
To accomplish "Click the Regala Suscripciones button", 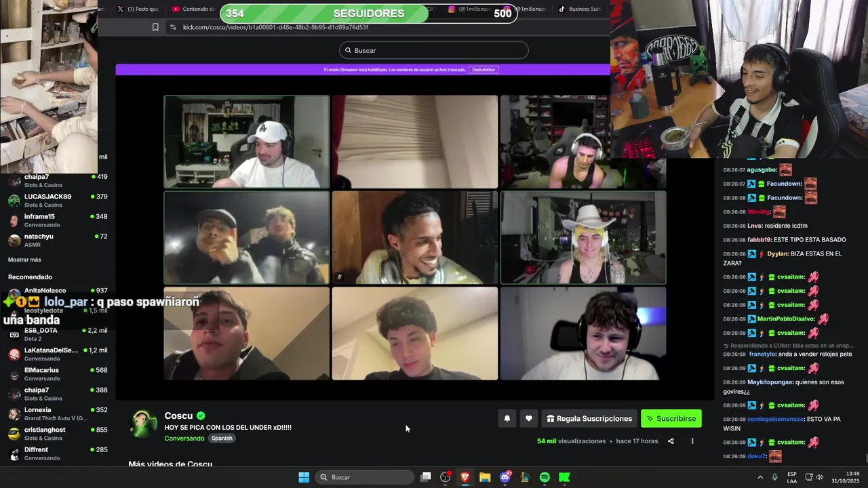I will tap(589, 419).
